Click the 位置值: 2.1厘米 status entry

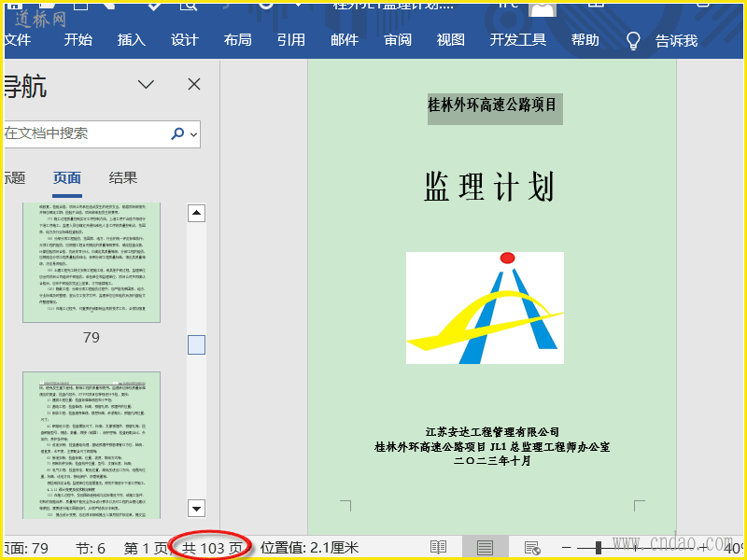[310, 548]
